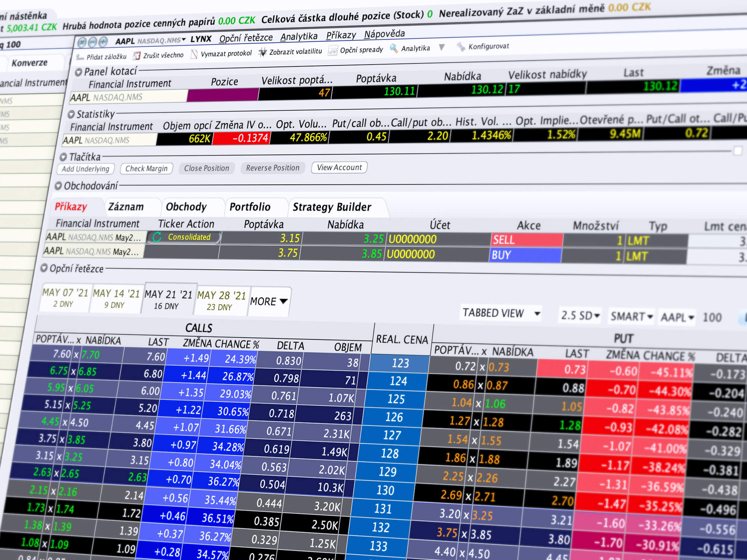747x560 pixels.
Task: Click LMT type in SELL order row
Action: [x=657, y=241]
